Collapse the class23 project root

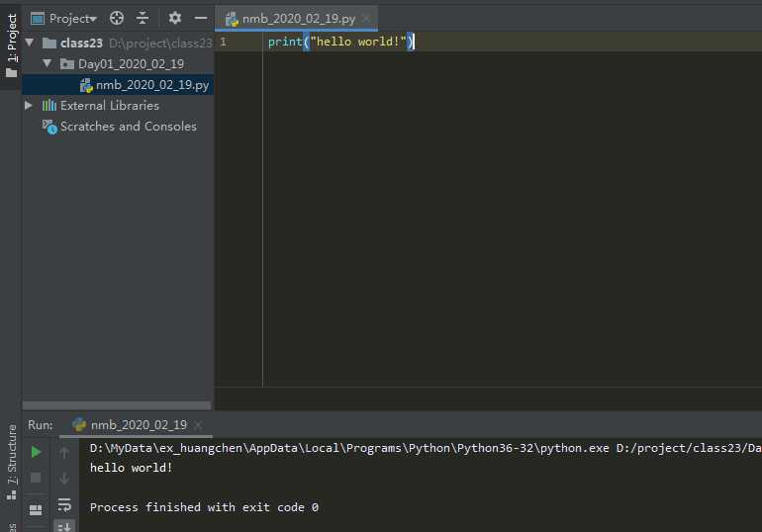30,43
